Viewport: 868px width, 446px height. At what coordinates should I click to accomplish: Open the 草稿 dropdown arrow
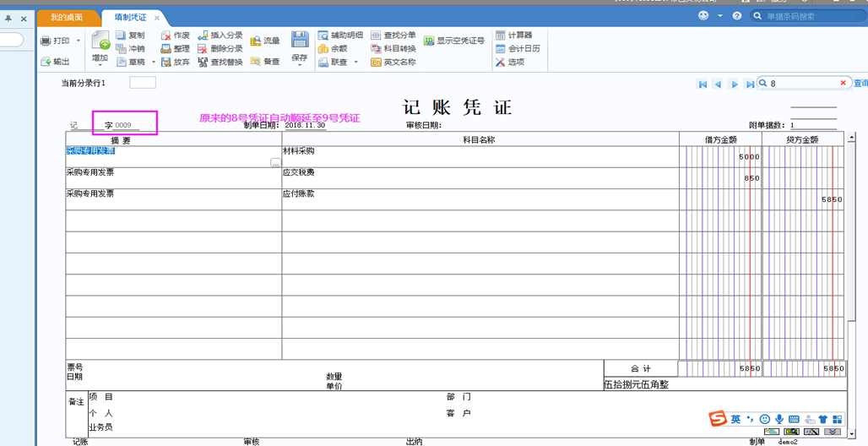154,62
